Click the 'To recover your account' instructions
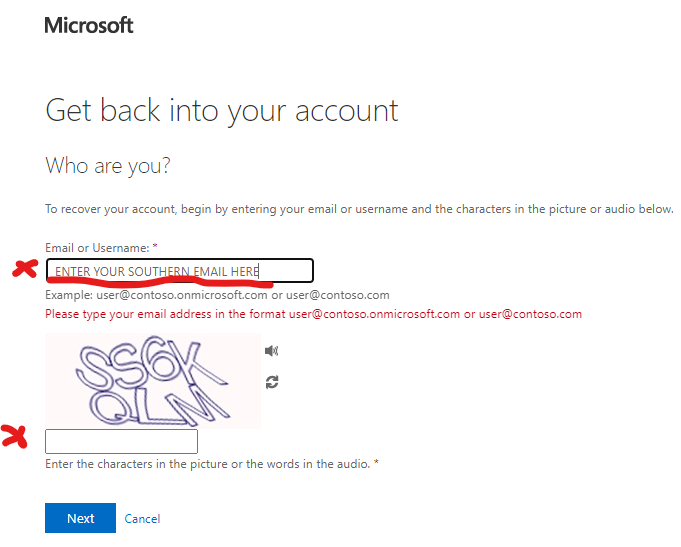The image size is (681, 547). tap(359, 209)
